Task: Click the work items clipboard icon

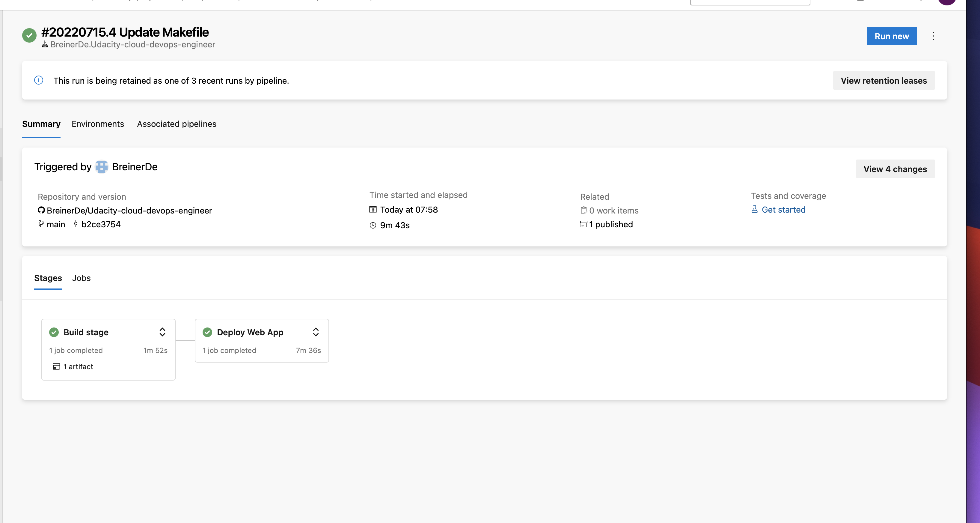Action: point(584,210)
